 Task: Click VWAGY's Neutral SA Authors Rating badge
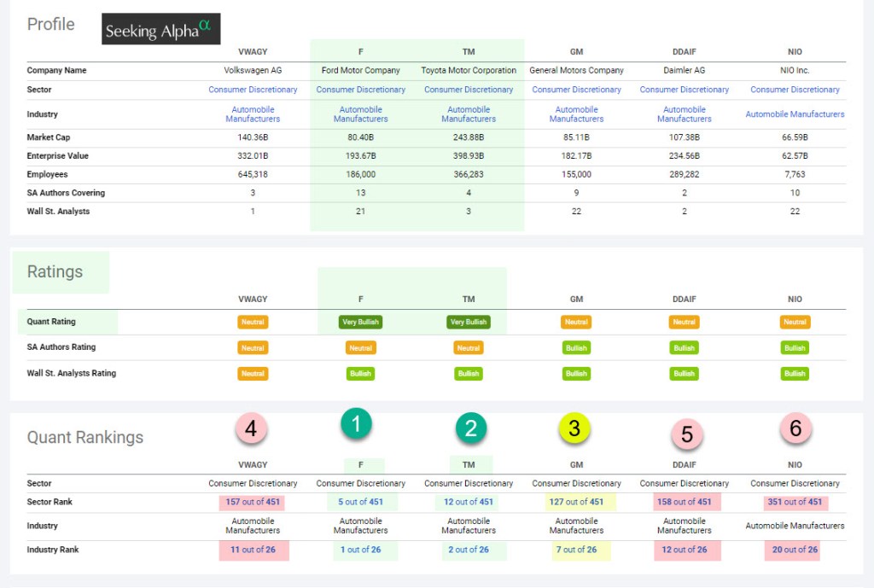tap(253, 348)
